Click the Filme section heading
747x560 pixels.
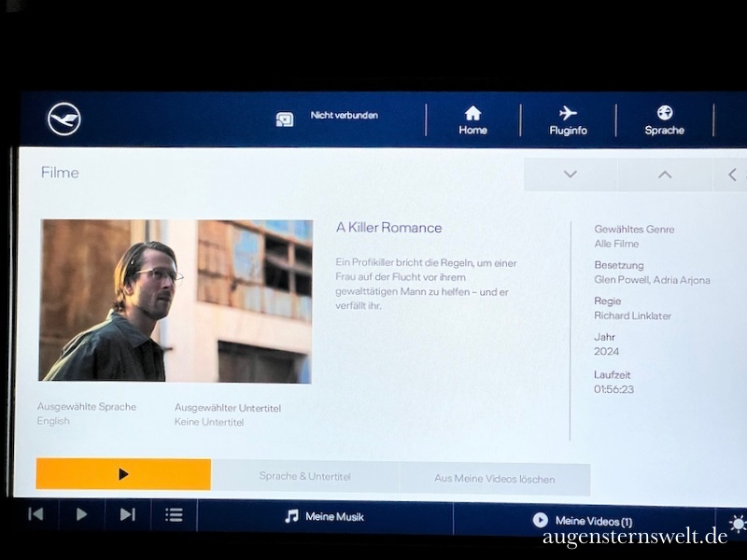point(60,173)
